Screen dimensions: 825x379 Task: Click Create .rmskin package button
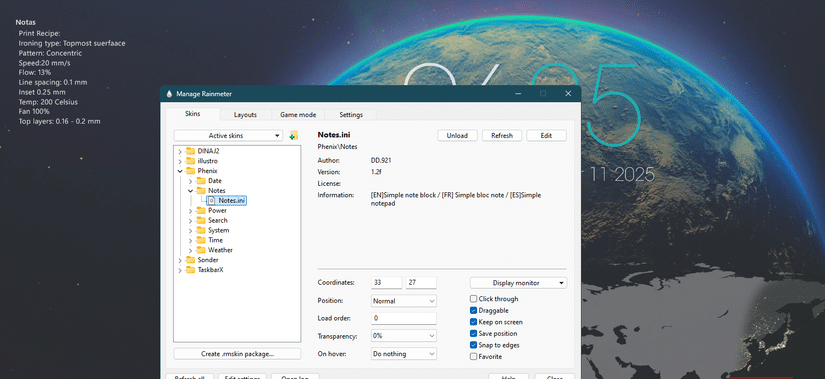point(237,354)
